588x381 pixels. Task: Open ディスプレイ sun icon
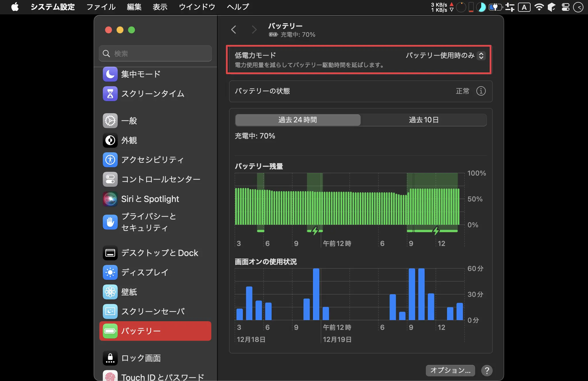(x=110, y=272)
